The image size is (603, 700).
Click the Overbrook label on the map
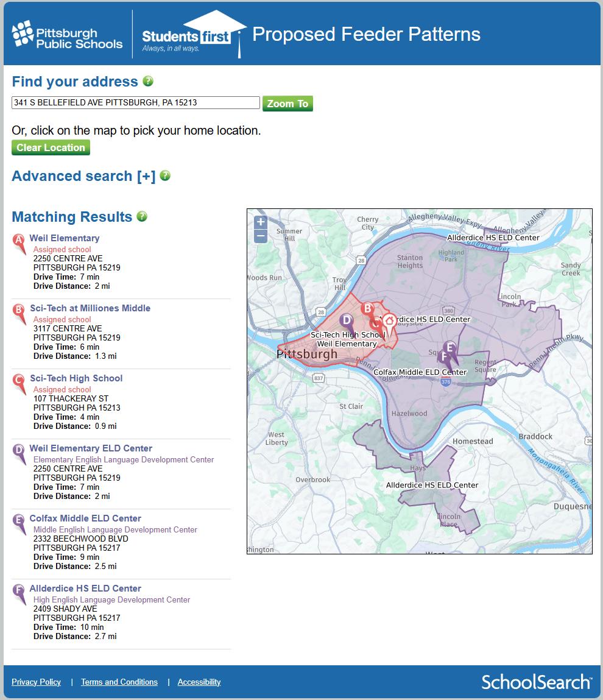(x=312, y=479)
